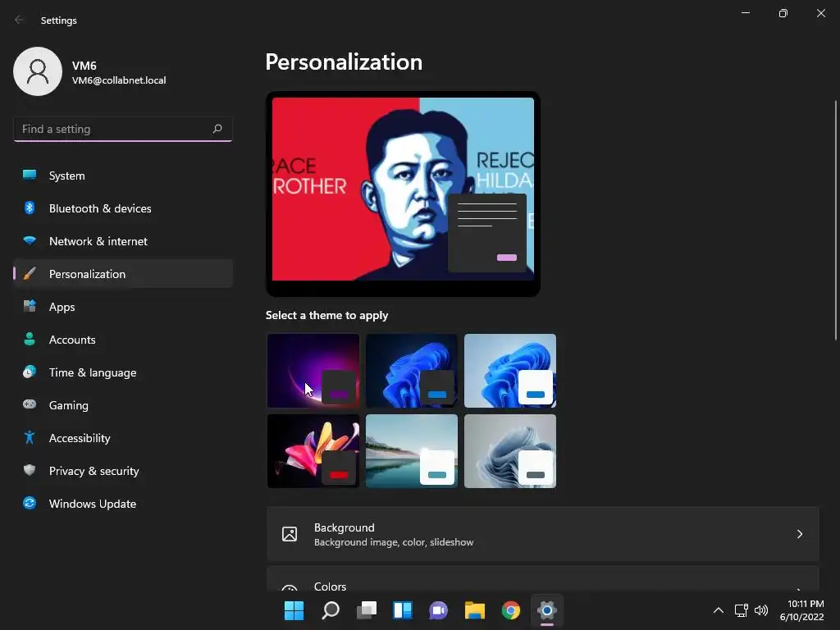This screenshot has width=840, height=630.
Task: Apply the light blue bloom theme
Action: point(510,371)
